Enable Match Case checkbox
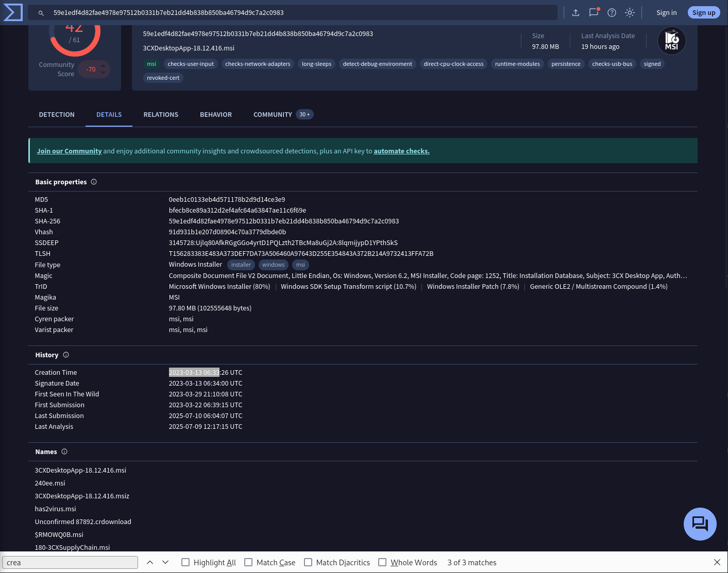 pos(248,562)
